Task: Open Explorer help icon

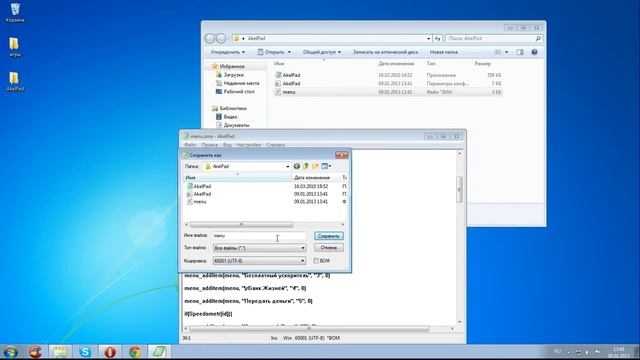Action: tap(534, 52)
